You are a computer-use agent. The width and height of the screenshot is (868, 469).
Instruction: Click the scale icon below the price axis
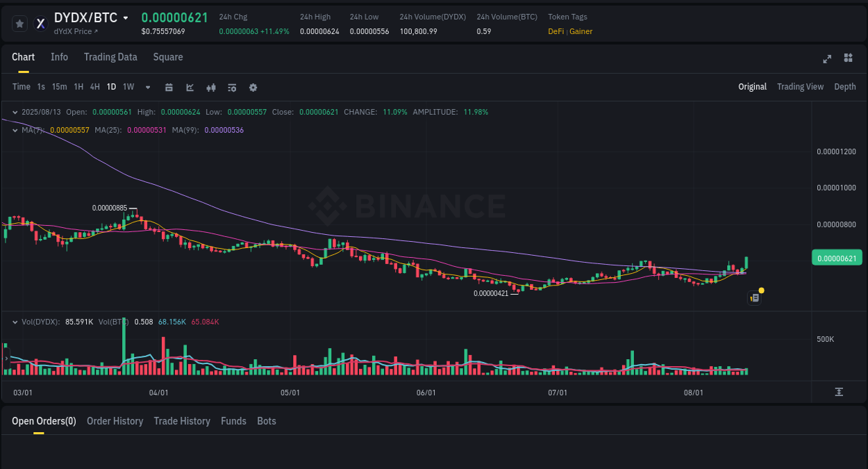(839, 392)
